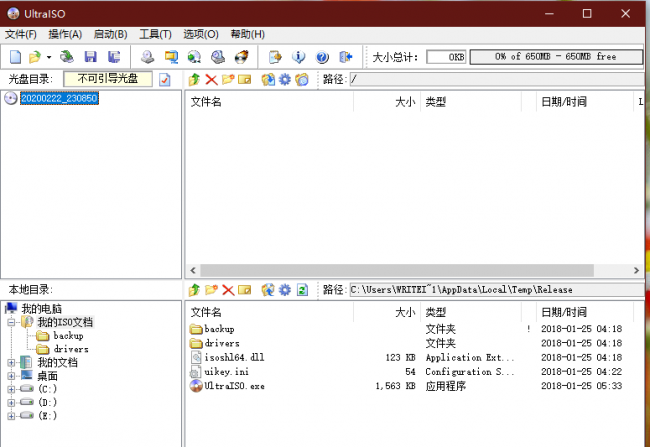Click the New Folder icon in image pane

(x=228, y=79)
